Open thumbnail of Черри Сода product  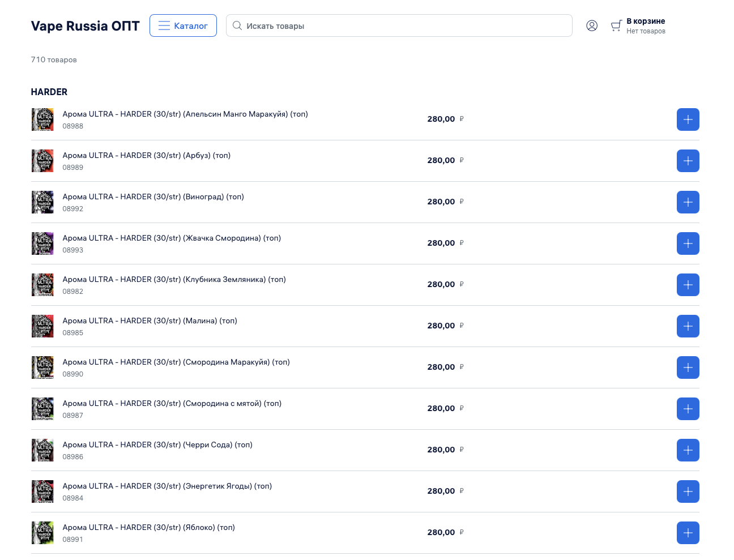(42, 450)
